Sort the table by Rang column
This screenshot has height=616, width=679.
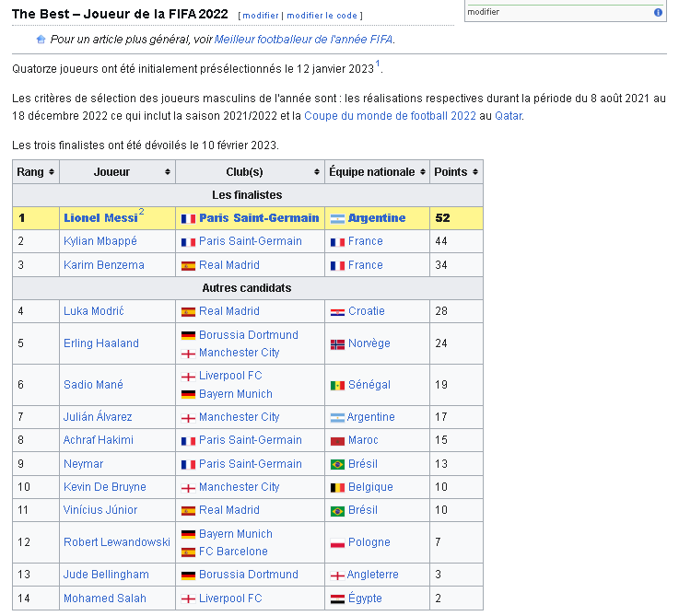(x=52, y=172)
